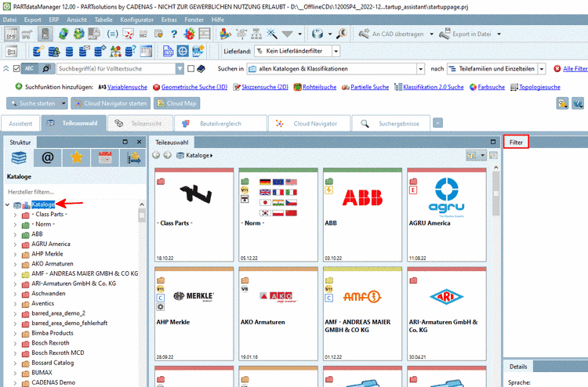Click the (=) equation toolbar icon
The height and width of the screenshot is (387, 588).
pyautogui.click(x=112, y=34)
